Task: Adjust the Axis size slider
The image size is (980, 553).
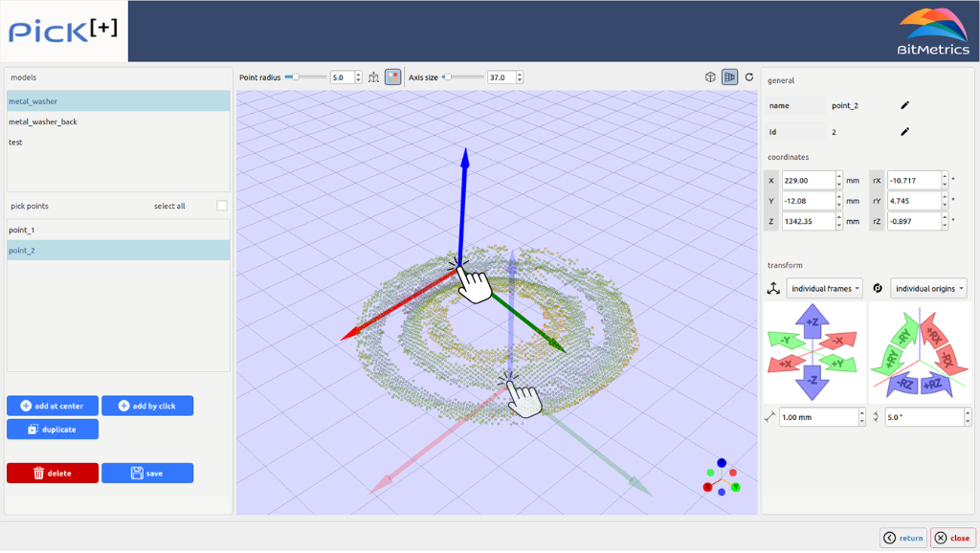Action: click(463, 77)
